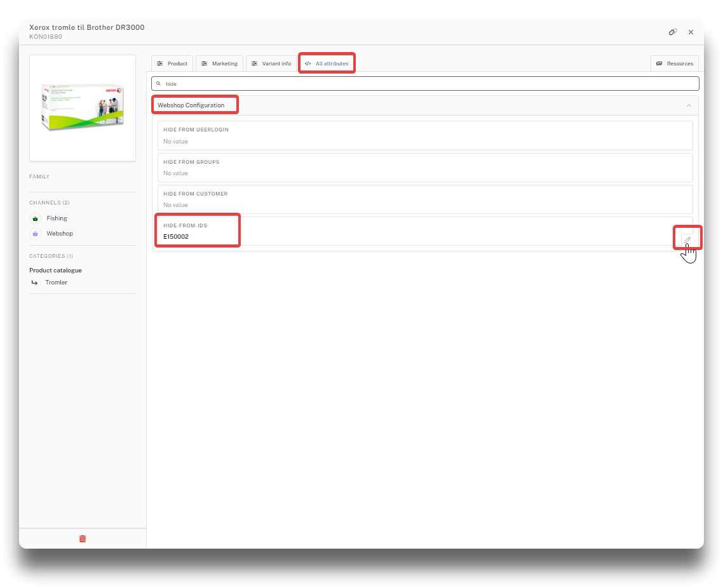
Task: Open the Product tab
Action: (172, 63)
